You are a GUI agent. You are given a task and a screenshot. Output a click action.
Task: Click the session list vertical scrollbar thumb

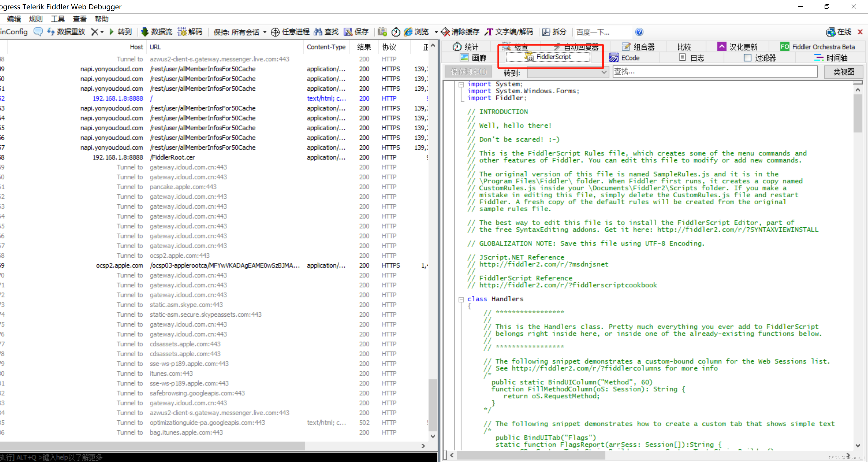433,405
